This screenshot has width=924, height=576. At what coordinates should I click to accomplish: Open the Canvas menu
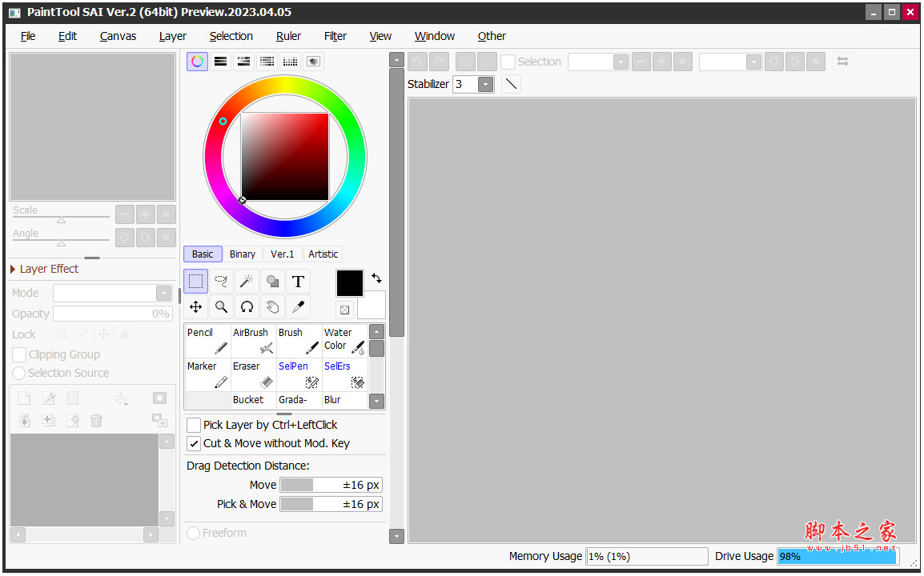(118, 36)
